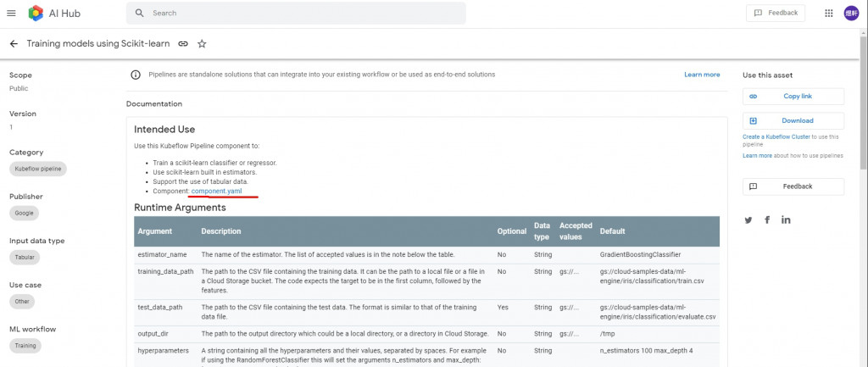Image resolution: width=868 pixels, height=367 pixels.
Task: Share on LinkedIn icon
Action: point(786,220)
